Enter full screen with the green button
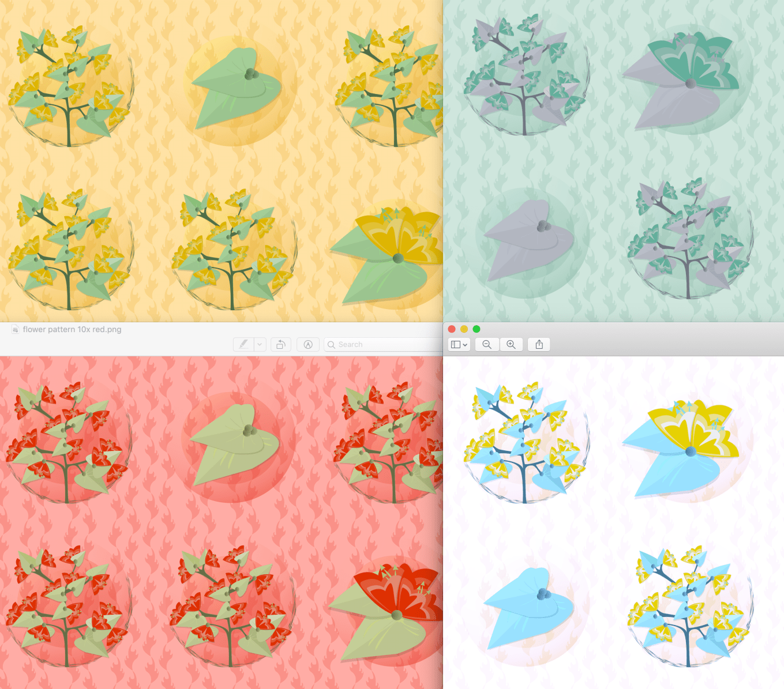The image size is (784, 689). (x=477, y=329)
